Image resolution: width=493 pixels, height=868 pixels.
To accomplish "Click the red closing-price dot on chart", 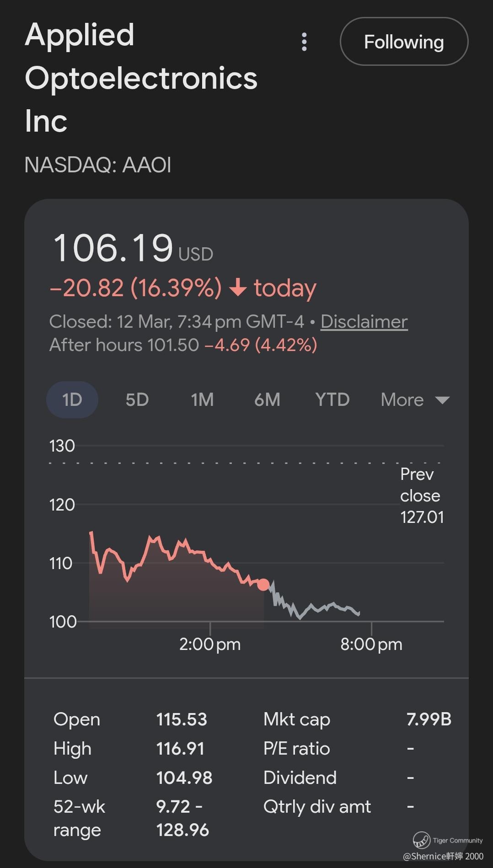I will 263,584.
